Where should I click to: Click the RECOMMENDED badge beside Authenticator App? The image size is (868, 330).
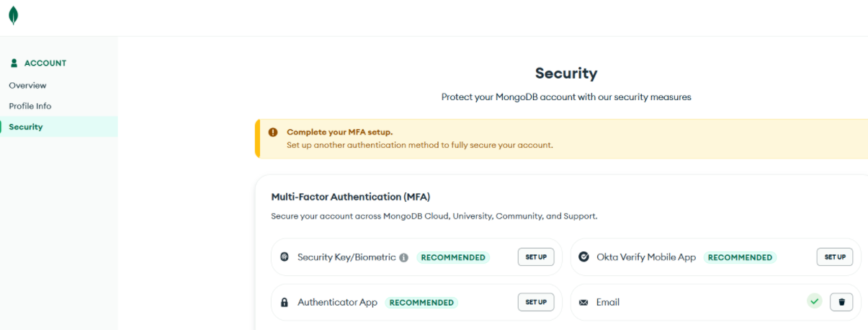point(421,303)
